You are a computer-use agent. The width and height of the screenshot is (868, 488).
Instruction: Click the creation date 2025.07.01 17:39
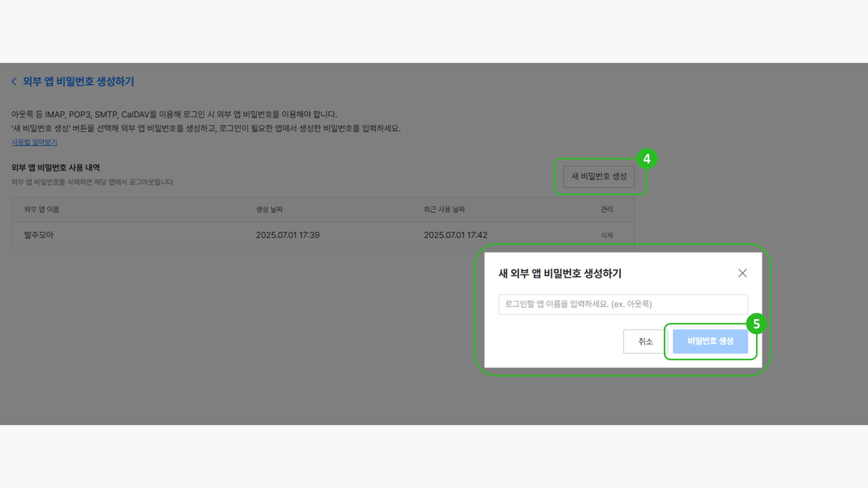pyautogui.click(x=288, y=235)
